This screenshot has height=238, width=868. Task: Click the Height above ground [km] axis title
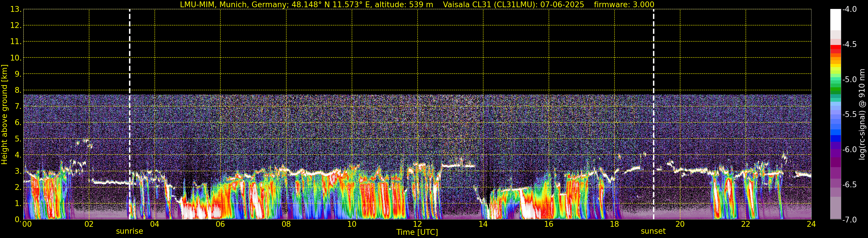[4, 115]
